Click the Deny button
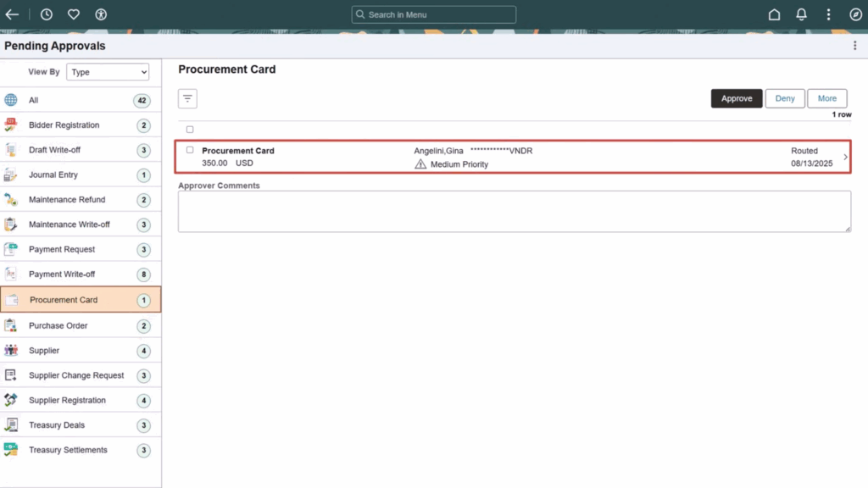The height and width of the screenshot is (488, 868). (x=784, y=97)
